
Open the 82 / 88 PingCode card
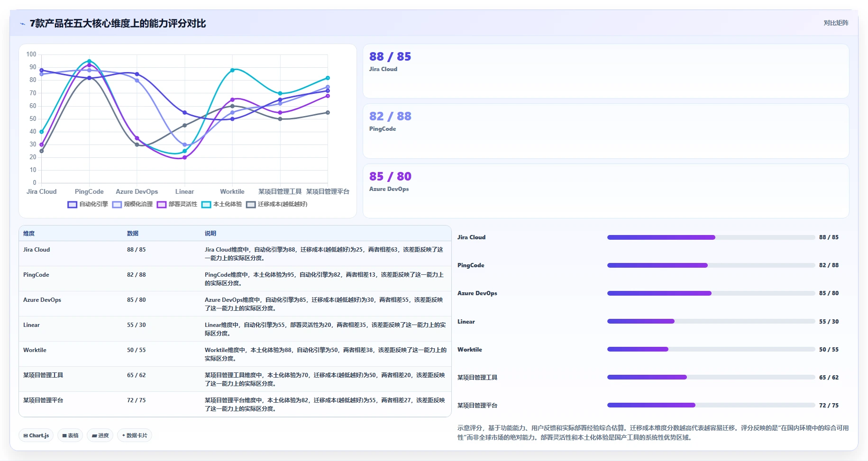coord(606,131)
